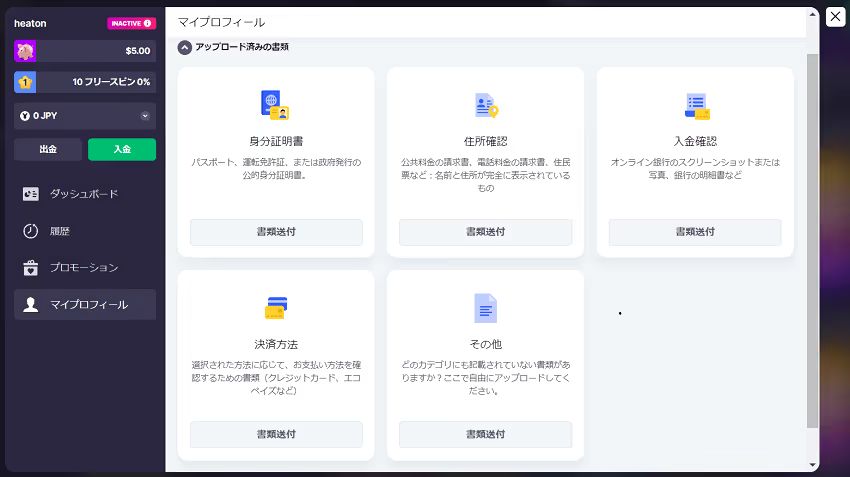Select マイプロフィール menu item

pos(85,305)
